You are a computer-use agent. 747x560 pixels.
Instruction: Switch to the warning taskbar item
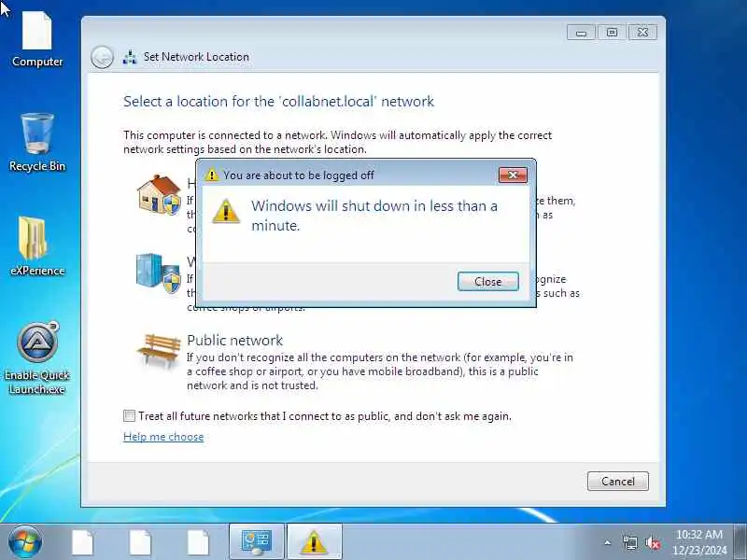coord(314,541)
